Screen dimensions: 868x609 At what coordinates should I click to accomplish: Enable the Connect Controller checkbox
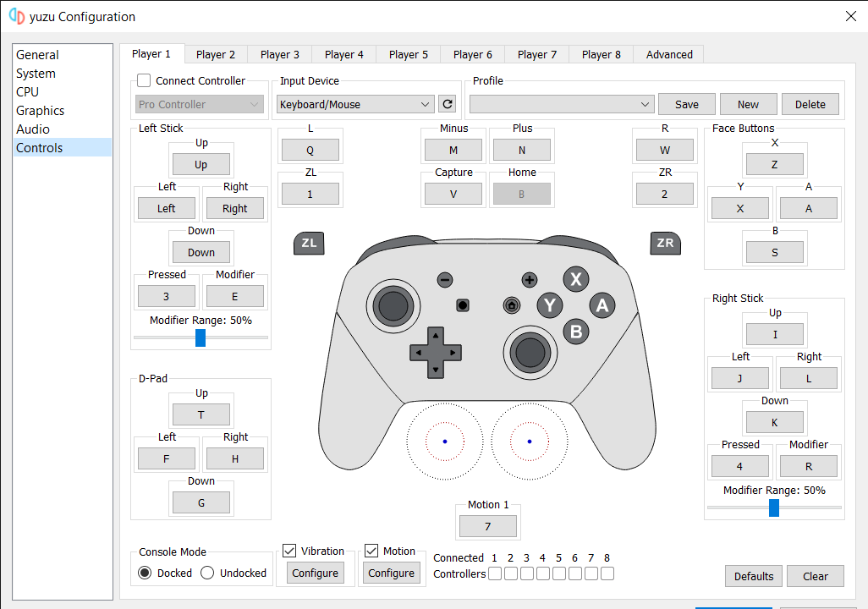pos(144,80)
